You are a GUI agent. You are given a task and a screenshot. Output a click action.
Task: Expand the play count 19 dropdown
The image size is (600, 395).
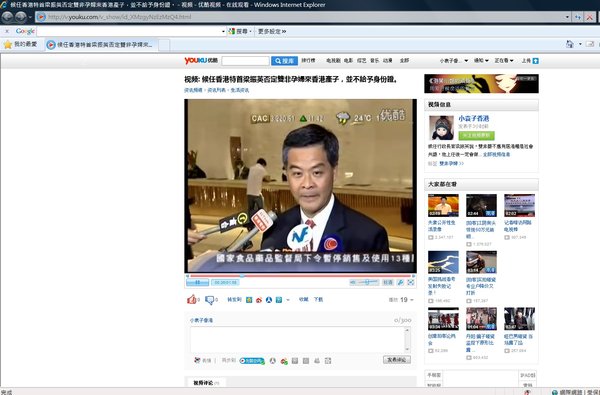tap(412, 300)
